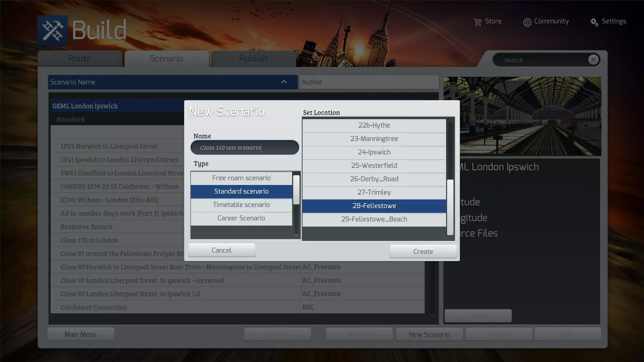Select the 24-Ipswich location
Viewport: 644px width, 362px height.
pos(374,152)
